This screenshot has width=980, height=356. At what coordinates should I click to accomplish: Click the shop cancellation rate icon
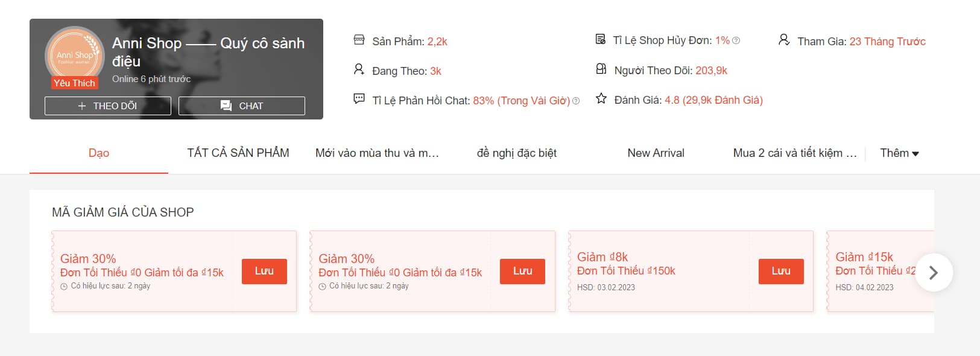[x=601, y=39]
